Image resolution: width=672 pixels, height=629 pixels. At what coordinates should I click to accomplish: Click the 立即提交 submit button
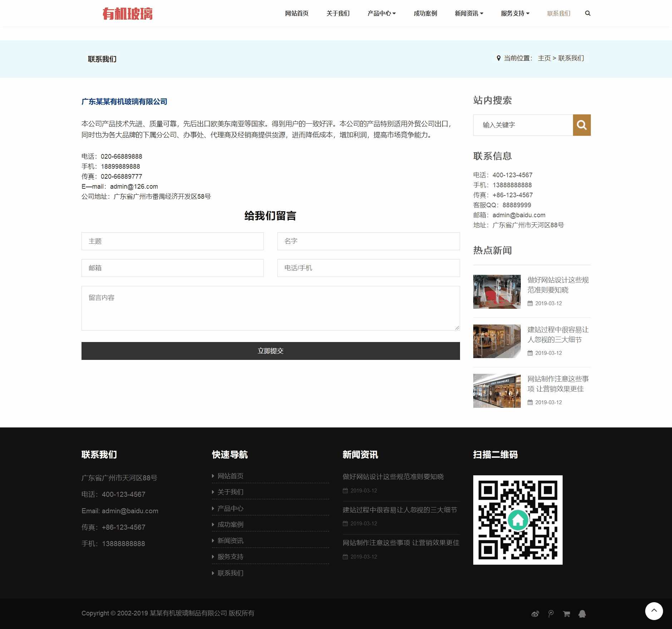click(x=271, y=351)
